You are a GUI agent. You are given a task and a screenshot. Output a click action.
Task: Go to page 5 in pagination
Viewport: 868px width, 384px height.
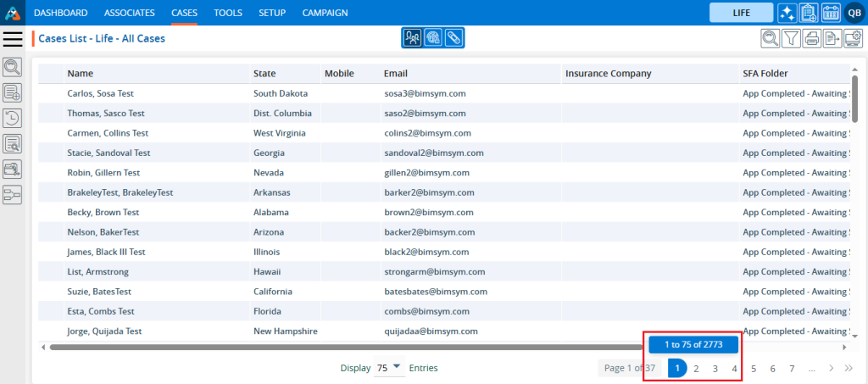pos(754,369)
